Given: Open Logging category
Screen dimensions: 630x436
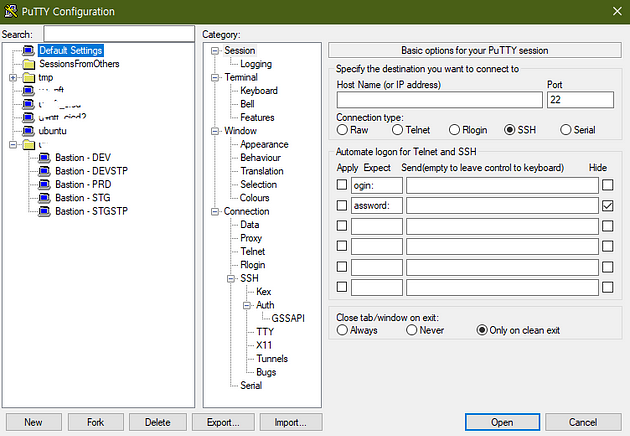Looking at the screenshot, I should tap(256, 64).
